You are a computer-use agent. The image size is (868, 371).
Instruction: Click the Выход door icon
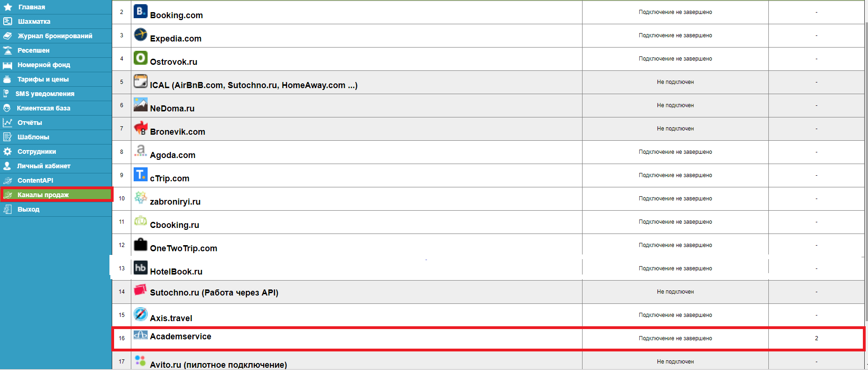[7, 209]
